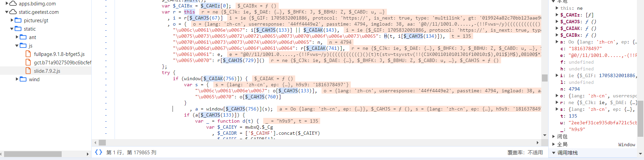Viewport: 644px width, 160px height.
Task: Click scope value u: "2ee3ef31ce935..."
Action: [x=603, y=123]
